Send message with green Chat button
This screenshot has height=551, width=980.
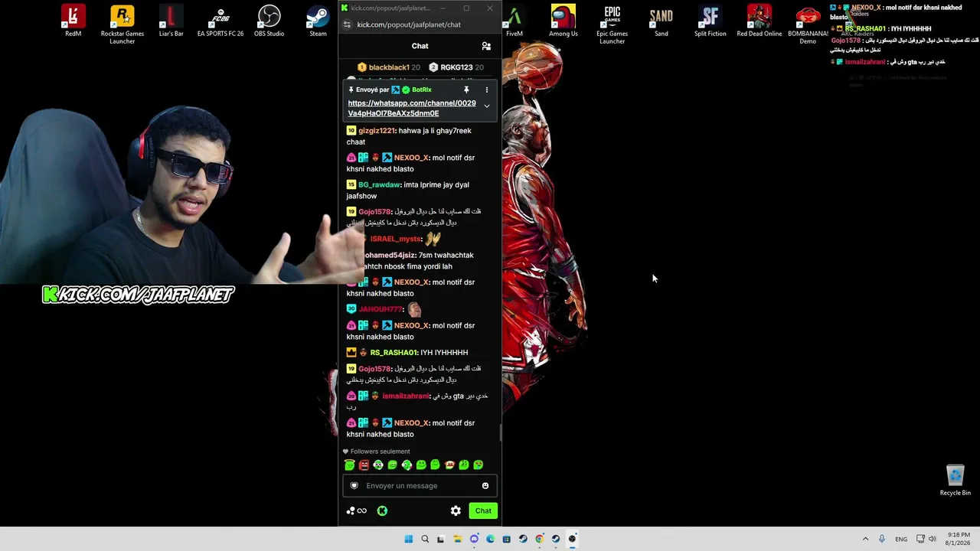point(483,510)
